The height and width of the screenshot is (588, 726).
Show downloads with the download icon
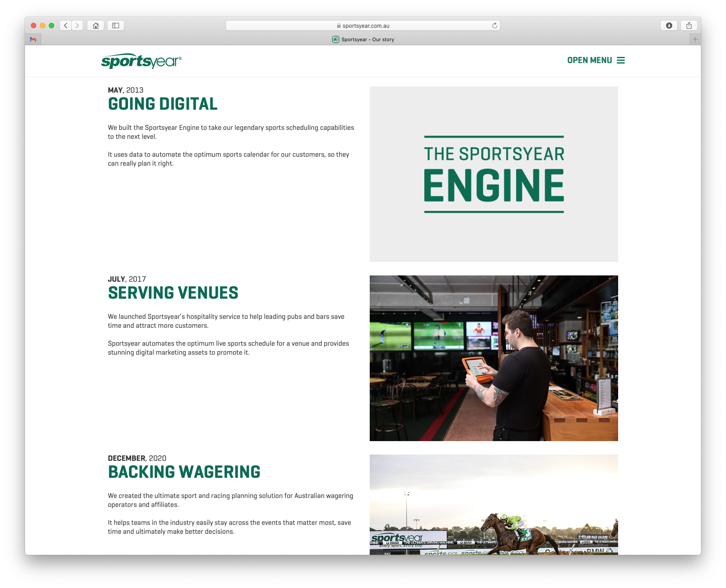pyautogui.click(x=669, y=26)
